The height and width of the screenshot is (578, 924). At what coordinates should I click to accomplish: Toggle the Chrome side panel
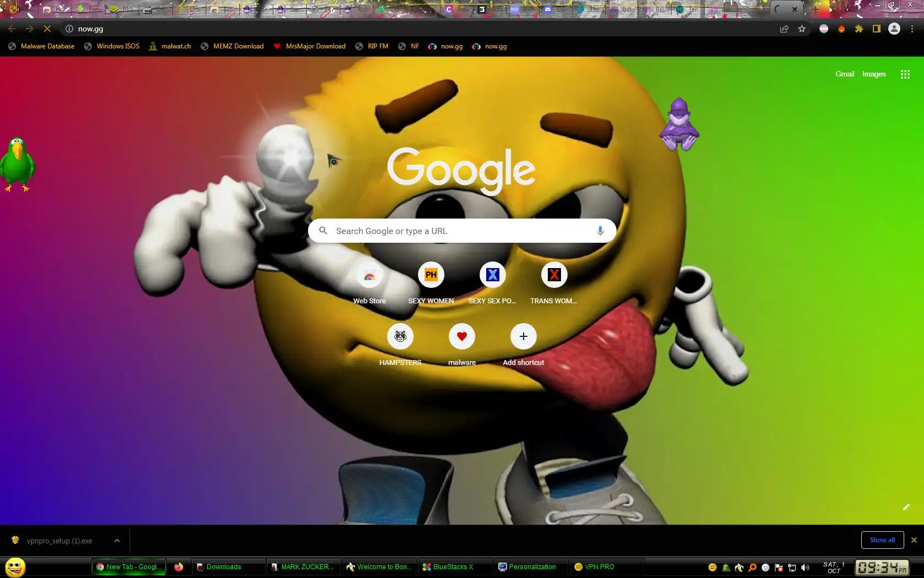[877, 29]
